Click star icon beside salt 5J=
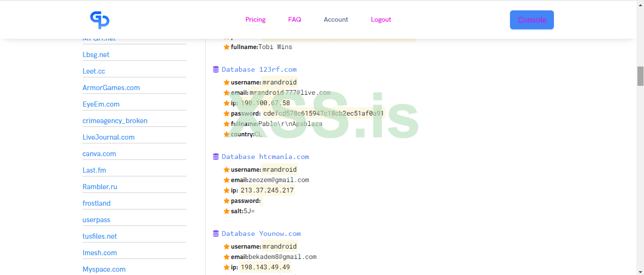This screenshot has height=275, width=644. pyautogui.click(x=226, y=211)
